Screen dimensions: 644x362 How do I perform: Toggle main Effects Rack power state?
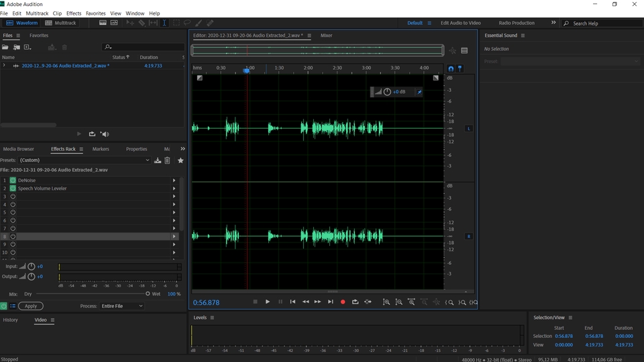(x=4, y=306)
